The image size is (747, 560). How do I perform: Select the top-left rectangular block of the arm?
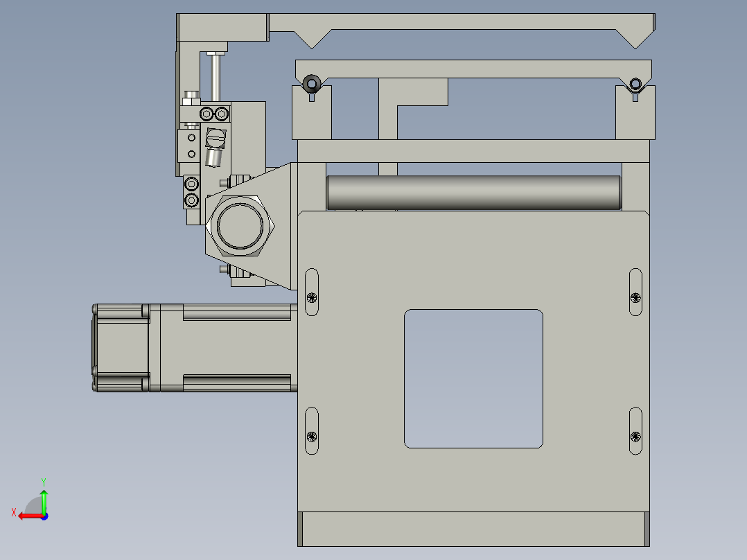[222, 27]
